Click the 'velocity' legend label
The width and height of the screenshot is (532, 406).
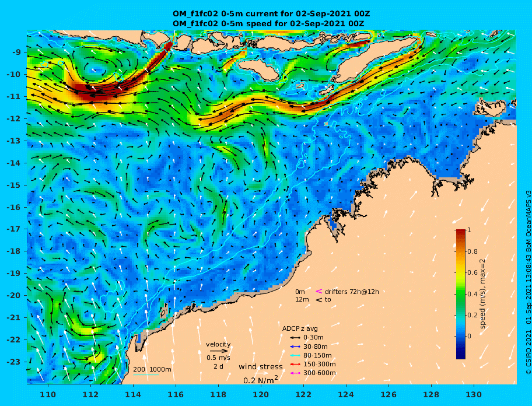click(218, 344)
